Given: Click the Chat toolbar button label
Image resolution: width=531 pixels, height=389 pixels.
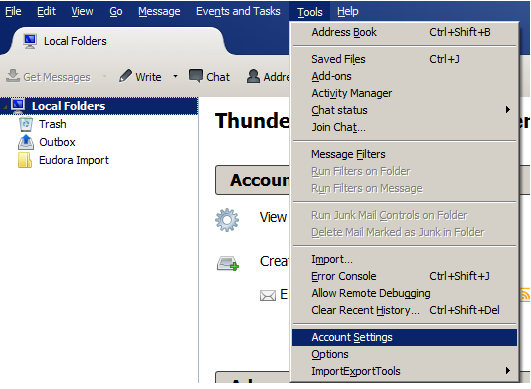Looking at the screenshot, I should (x=218, y=77).
